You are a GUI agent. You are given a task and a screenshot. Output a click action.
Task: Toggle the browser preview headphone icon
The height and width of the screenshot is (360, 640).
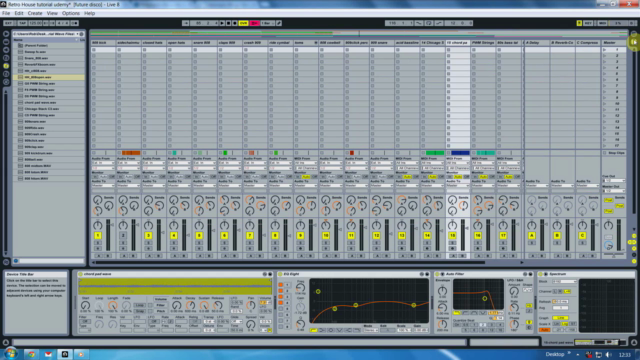16,261
